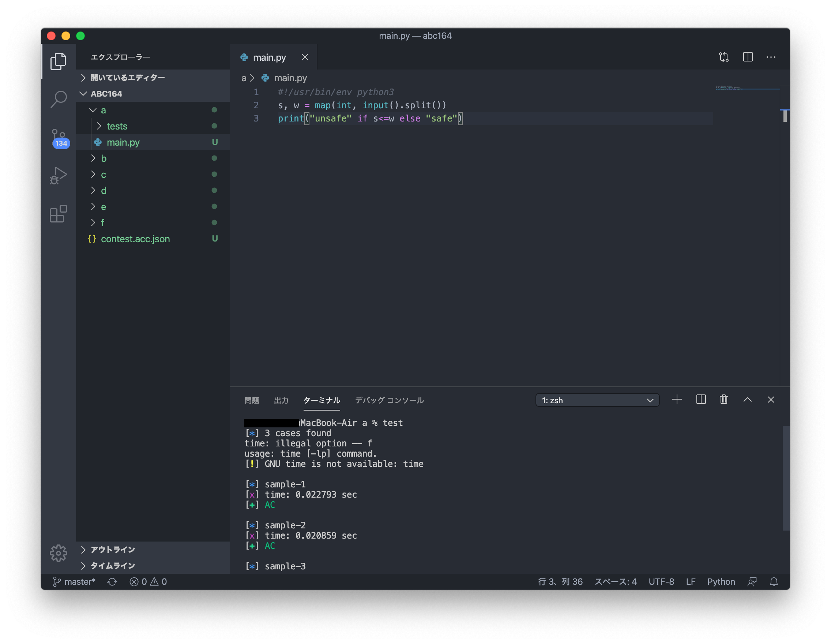
Task: Collapse folder a in explorer
Action: (x=153, y=110)
